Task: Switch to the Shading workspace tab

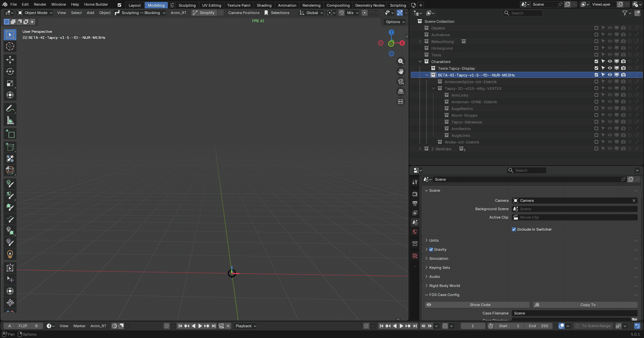Action: [264, 5]
